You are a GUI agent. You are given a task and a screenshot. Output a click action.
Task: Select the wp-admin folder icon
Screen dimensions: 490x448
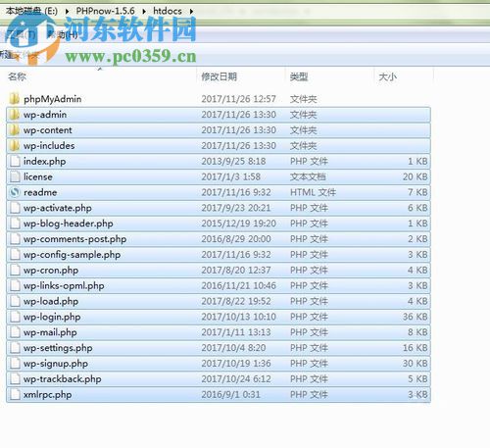[x=14, y=115]
